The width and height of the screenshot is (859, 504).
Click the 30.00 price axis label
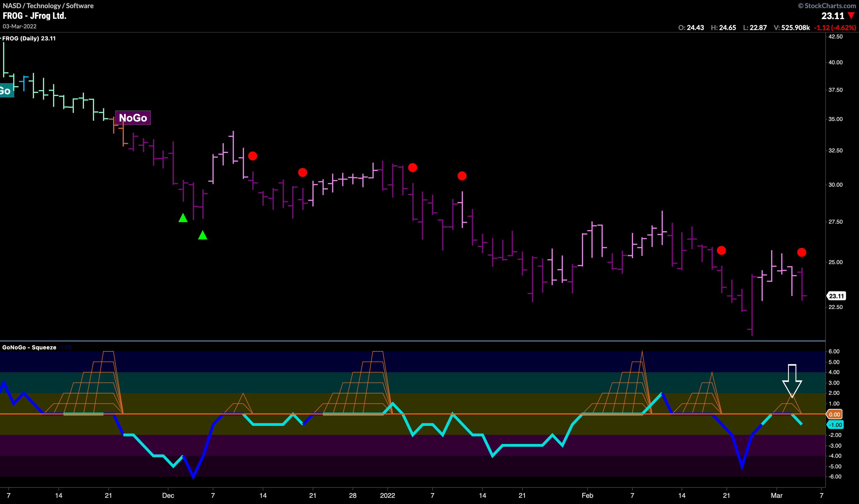(835, 185)
